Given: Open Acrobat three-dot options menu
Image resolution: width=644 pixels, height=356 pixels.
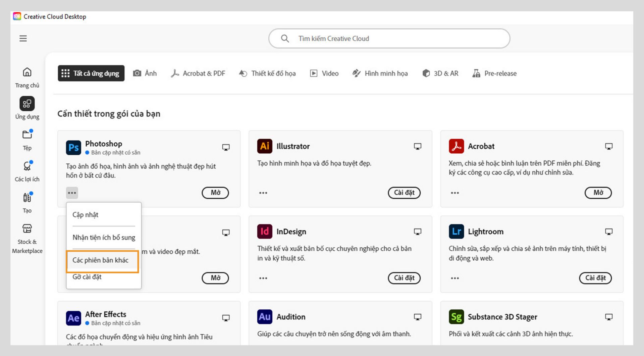Looking at the screenshot, I should click(x=455, y=193).
